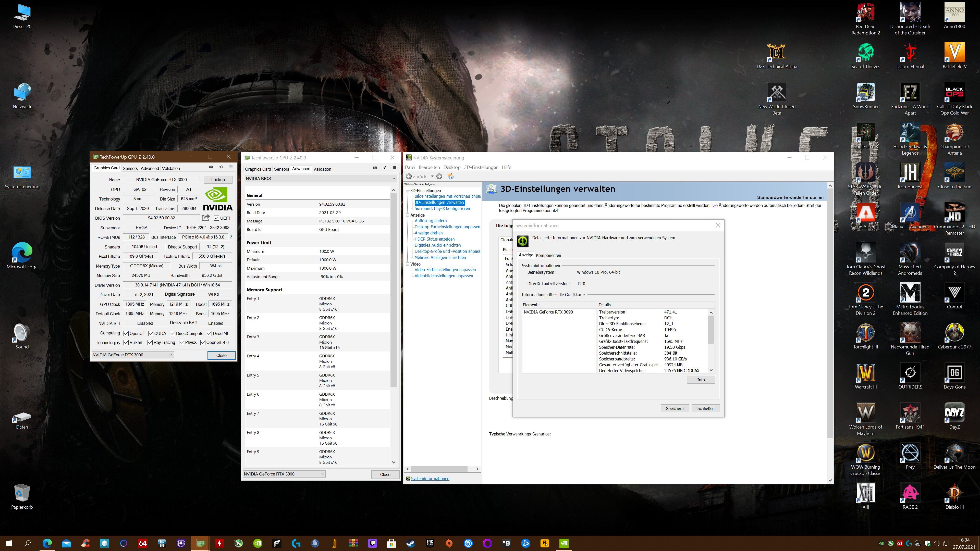Select Auflösung ändern in the task tree
Viewport: 980px width, 551px height.
tap(431, 221)
